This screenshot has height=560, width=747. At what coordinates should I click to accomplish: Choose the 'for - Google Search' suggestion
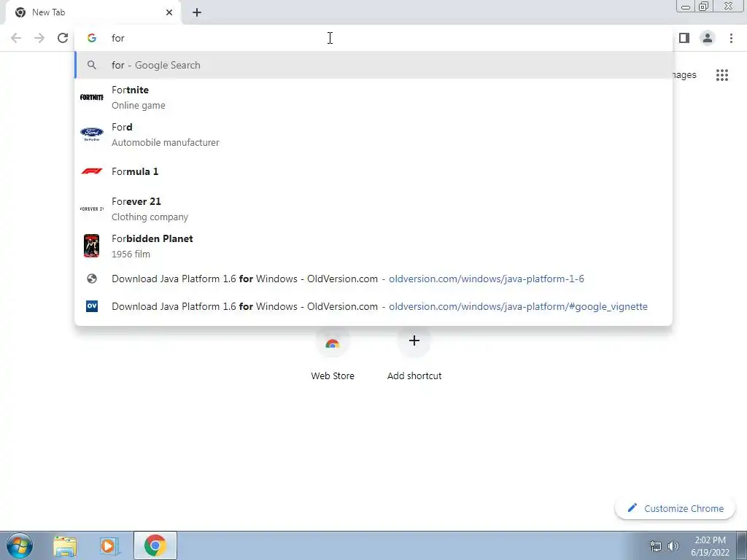coord(374,65)
